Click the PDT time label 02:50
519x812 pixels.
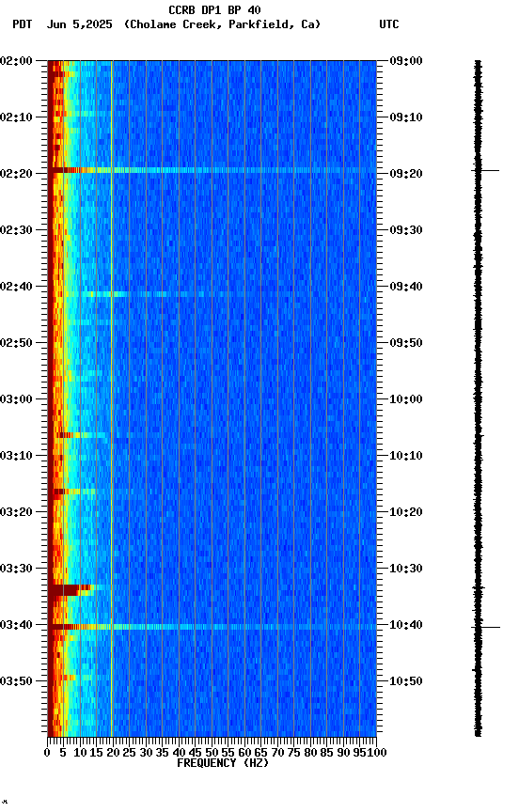point(16,343)
